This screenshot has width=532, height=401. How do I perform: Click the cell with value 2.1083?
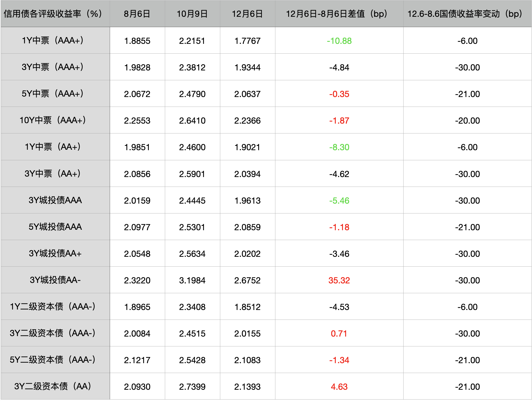[248, 360]
